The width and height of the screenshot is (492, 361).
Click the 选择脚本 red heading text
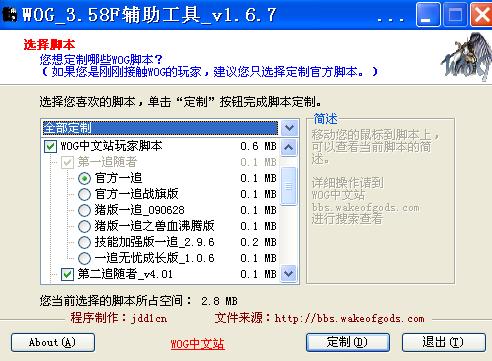49,45
